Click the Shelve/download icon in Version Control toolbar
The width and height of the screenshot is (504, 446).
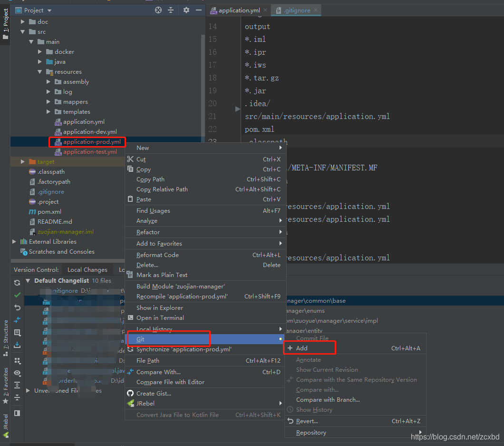18,345
